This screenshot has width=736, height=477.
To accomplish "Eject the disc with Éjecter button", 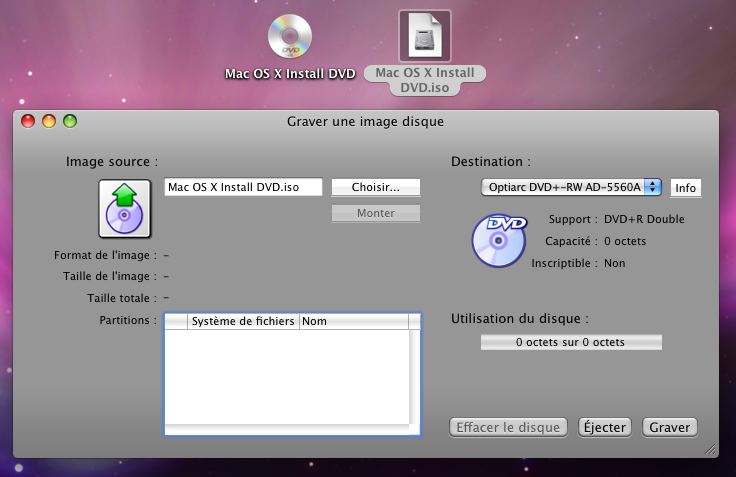I will [605, 427].
